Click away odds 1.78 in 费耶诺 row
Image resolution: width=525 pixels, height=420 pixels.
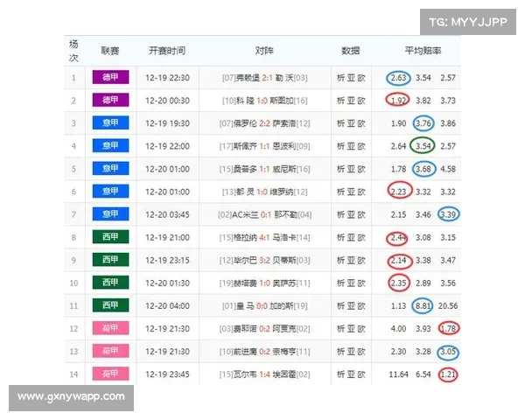[x=448, y=329]
